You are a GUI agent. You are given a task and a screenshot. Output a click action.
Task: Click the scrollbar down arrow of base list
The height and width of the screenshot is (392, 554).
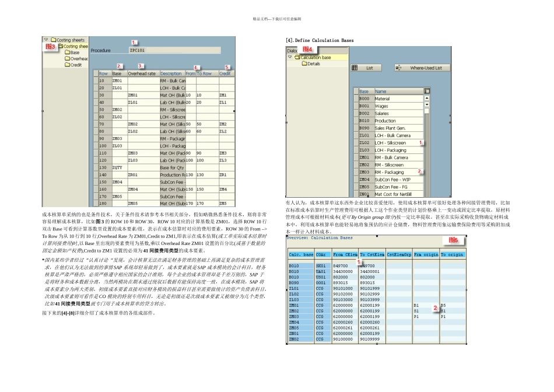(427, 104)
